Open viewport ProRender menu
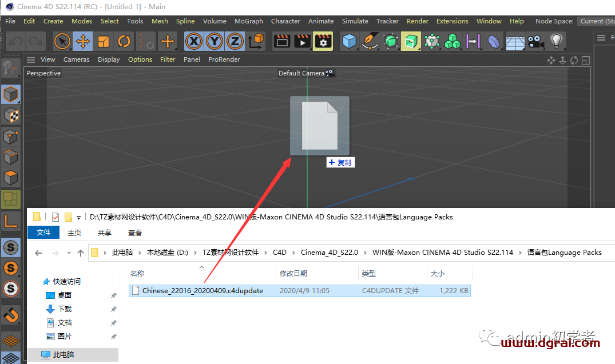Viewport: 615px width, 364px height. (224, 59)
